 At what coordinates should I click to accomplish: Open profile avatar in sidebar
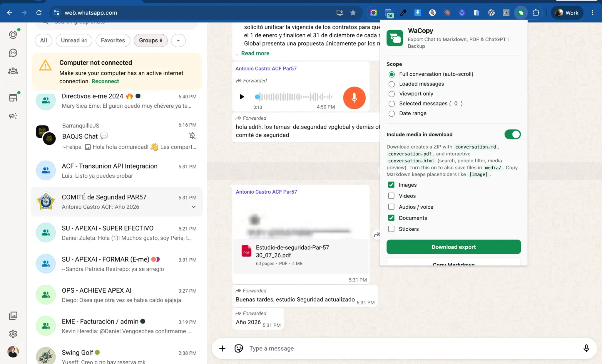[13, 352]
